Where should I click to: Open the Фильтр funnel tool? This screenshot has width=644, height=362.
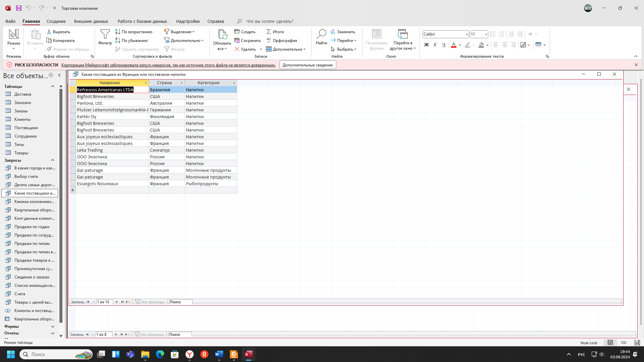coord(105,37)
